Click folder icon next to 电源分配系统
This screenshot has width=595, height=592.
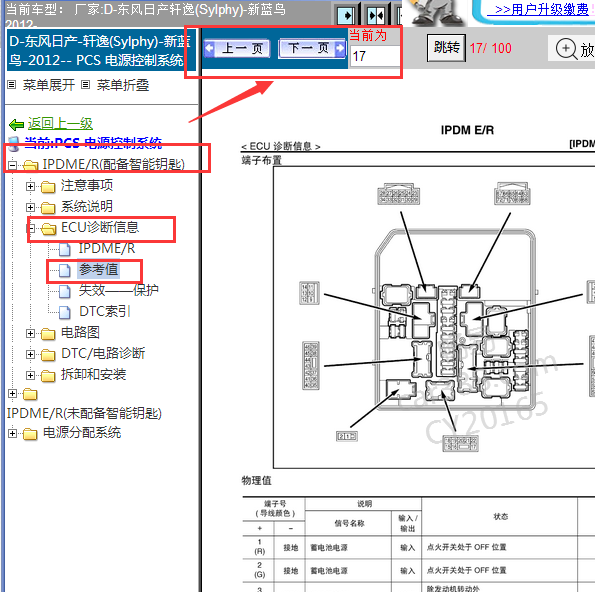click(30, 433)
